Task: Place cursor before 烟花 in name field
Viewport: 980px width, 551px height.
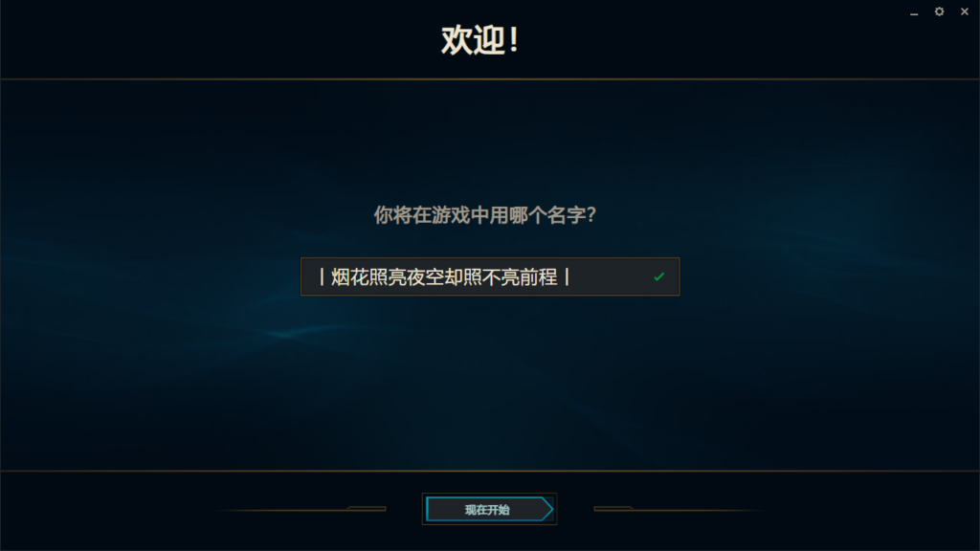Action: (331, 277)
